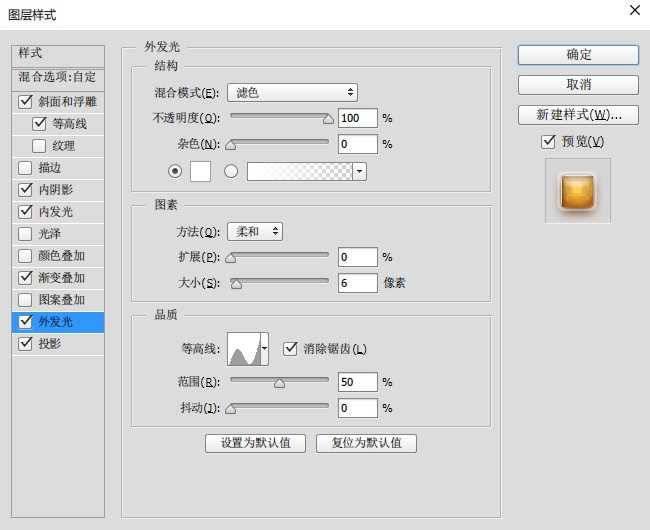Toggle the 消除锯齿 checkbox
Image resolution: width=650 pixels, height=530 pixels.
(x=291, y=349)
